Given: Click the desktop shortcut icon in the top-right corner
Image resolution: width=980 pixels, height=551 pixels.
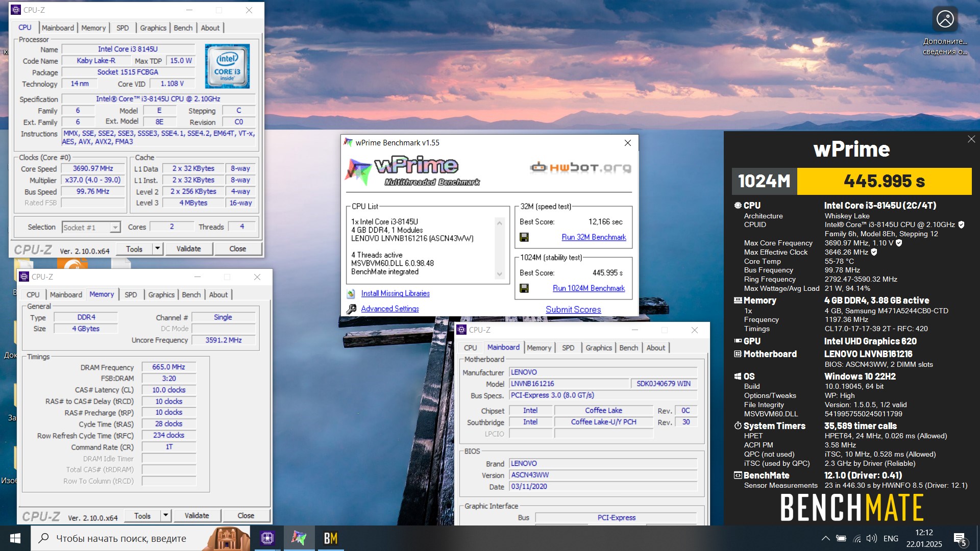Looking at the screenshot, I should click(x=945, y=19).
